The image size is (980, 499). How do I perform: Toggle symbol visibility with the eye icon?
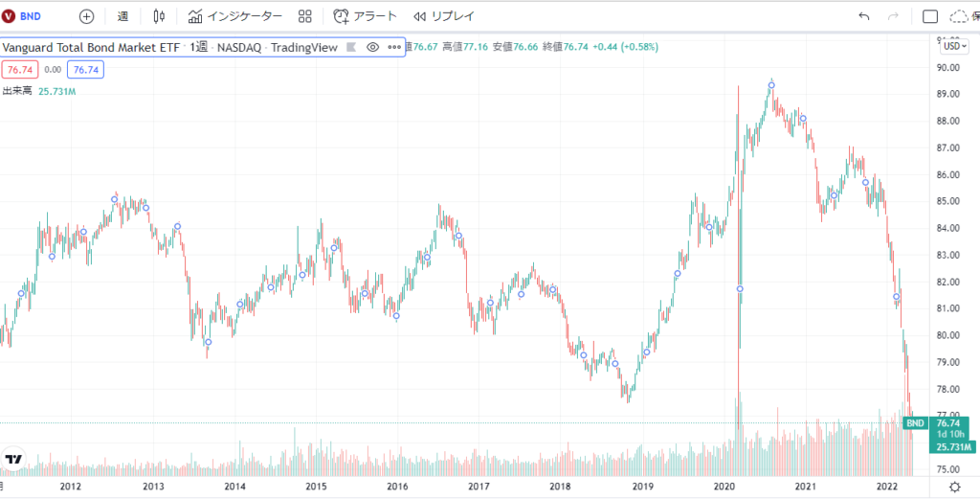pos(372,47)
